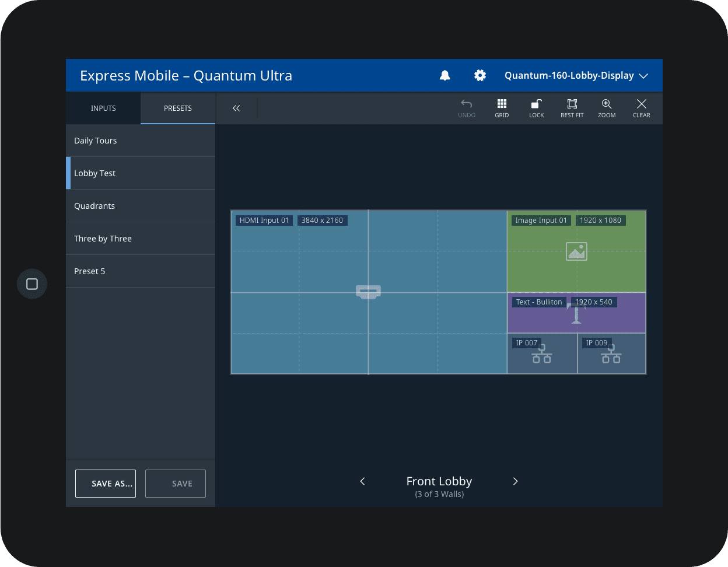Expand the Quantum-160-Lobby-Display dropdown
The image size is (728, 567).
(576, 76)
